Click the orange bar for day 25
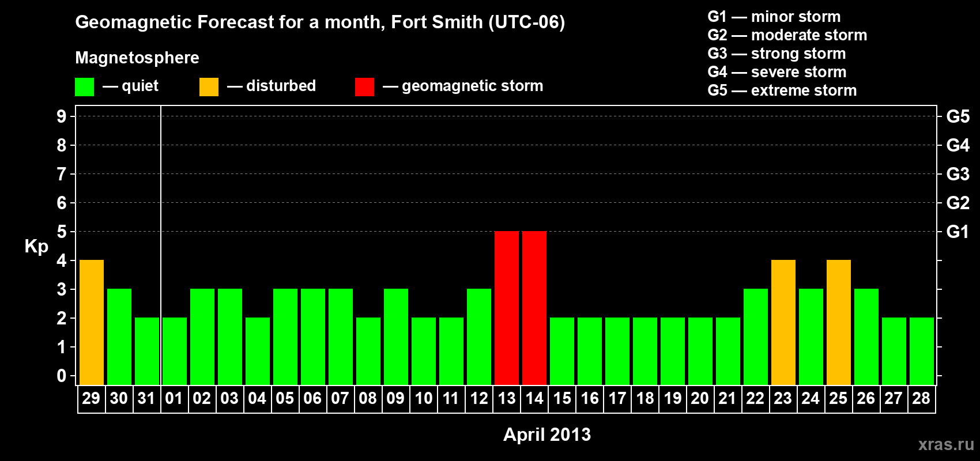 point(839,322)
